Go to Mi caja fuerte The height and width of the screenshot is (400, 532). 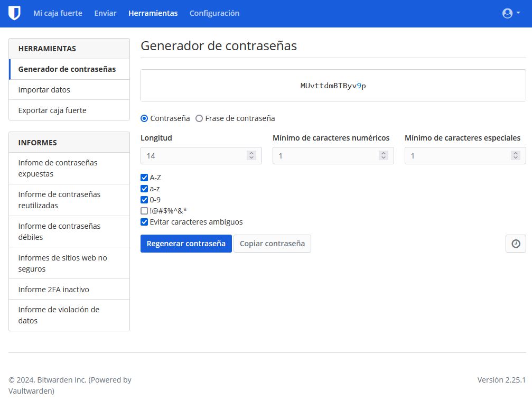click(58, 13)
